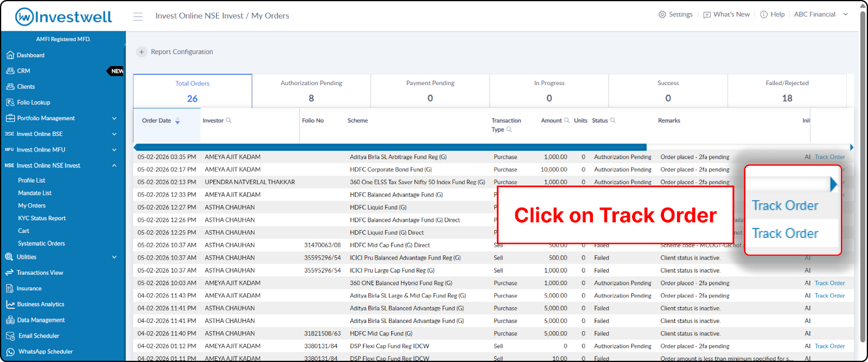This screenshot has width=868, height=362.
Task: Sort by Order Date arrow icon
Action: [177, 121]
